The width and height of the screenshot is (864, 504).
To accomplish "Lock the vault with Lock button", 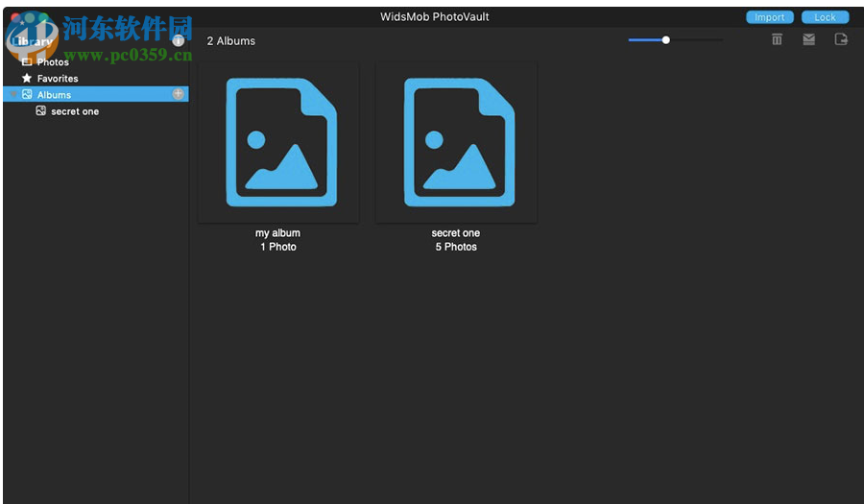I will [x=825, y=17].
